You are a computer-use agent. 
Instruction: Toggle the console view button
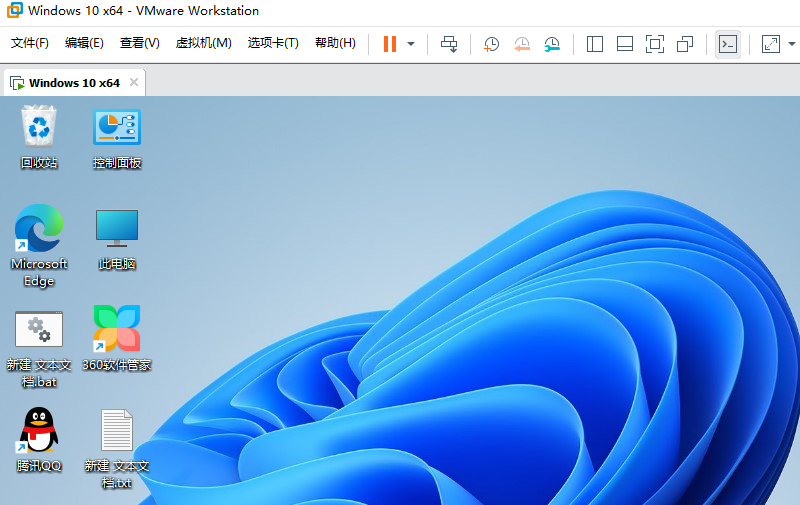(728, 44)
